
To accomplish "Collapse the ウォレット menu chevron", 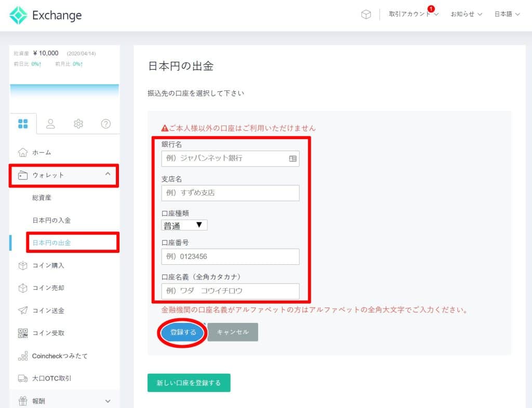I will click(108, 174).
